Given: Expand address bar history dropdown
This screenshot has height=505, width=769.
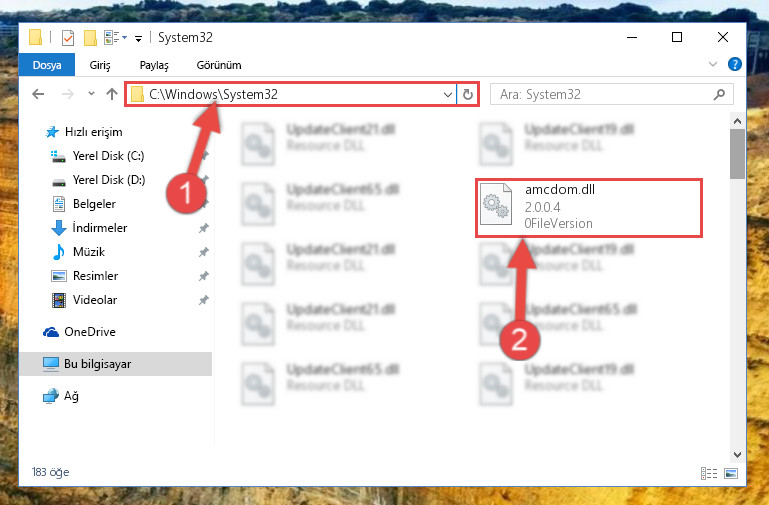Looking at the screenshot, I should pos(447,94).
